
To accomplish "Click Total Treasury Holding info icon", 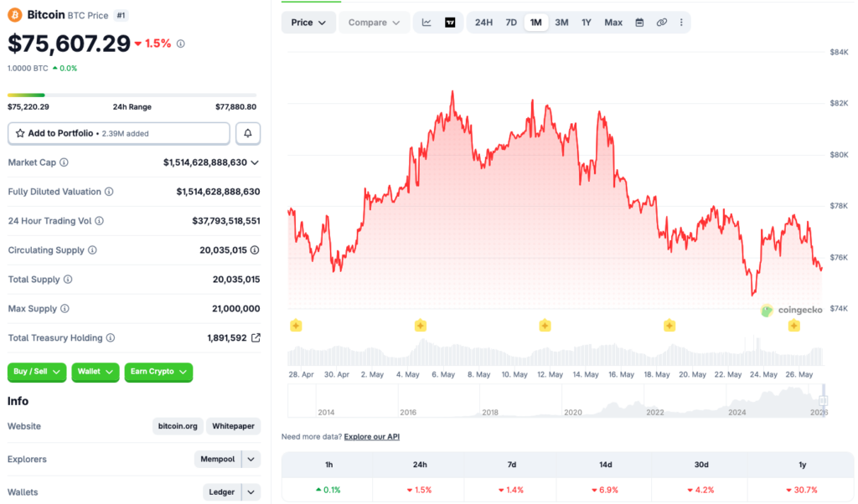I will point(111,338).
